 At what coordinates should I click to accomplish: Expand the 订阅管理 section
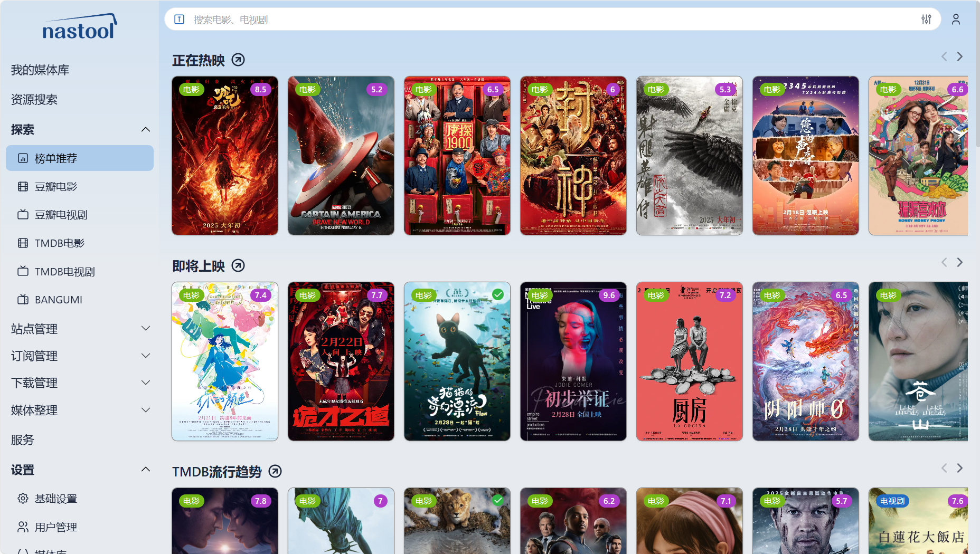(x=146, y=356)
